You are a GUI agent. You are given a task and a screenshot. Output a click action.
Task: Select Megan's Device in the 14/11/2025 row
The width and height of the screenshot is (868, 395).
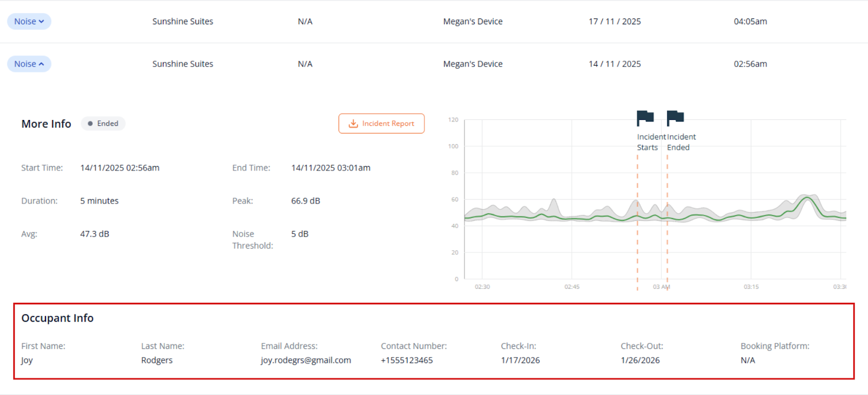tap(473, 64)
